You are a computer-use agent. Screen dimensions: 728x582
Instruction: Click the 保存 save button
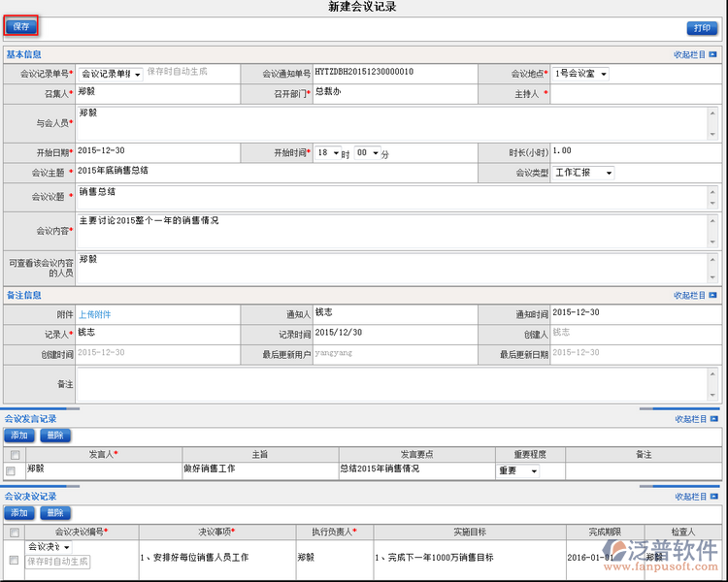(x=21, y=26)
